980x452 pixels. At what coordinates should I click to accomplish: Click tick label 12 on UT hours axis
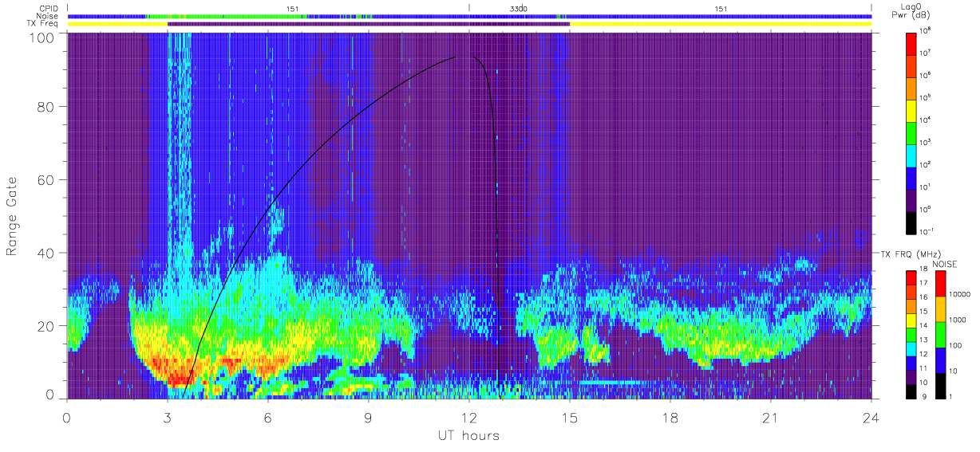pyautogui.click(x=469, y=418)
